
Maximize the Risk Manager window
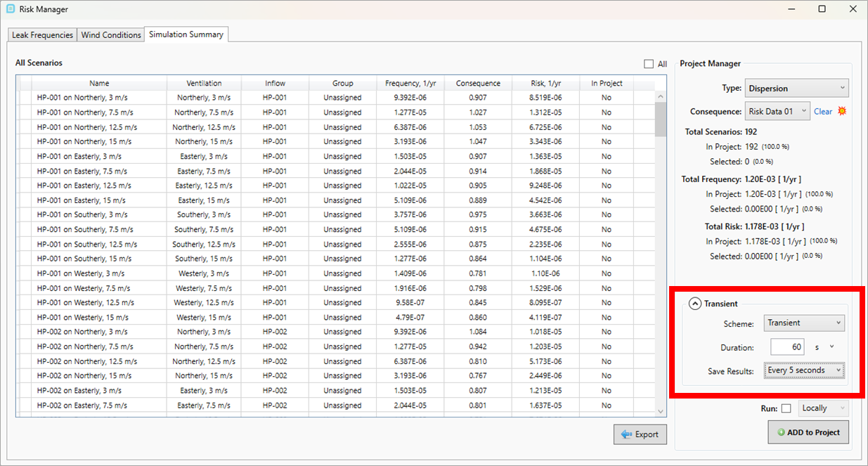822,9
